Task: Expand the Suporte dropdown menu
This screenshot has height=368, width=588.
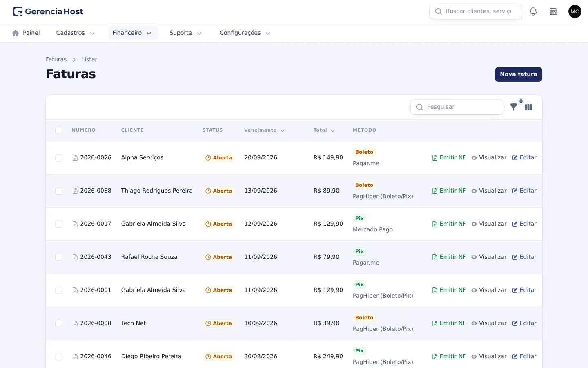Action: (185, 33)
